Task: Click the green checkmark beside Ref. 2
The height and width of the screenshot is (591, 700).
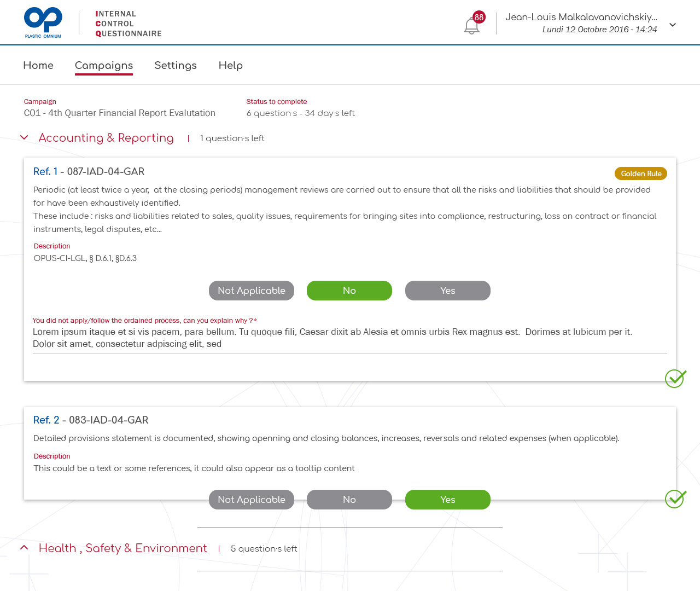Action: (675, 499)
